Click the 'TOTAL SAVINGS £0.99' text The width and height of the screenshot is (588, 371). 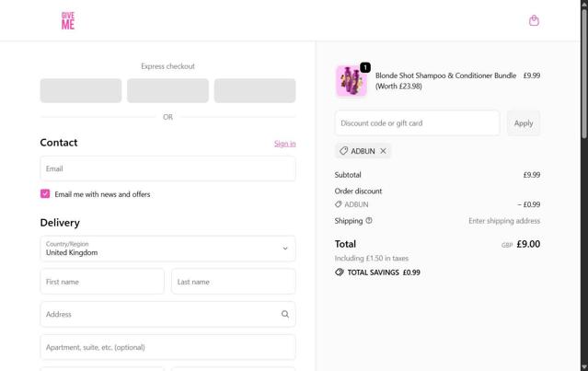point(384,272)
